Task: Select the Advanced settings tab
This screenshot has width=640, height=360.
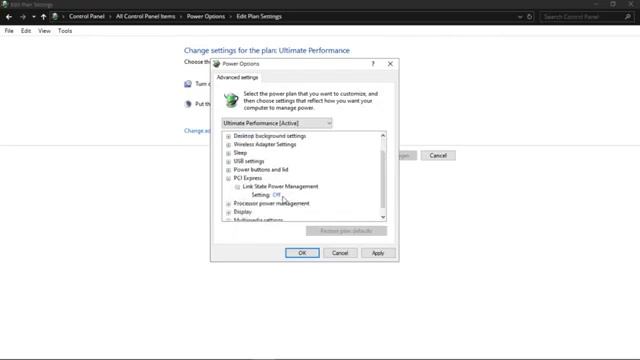Action: click(x=237, y=77)
